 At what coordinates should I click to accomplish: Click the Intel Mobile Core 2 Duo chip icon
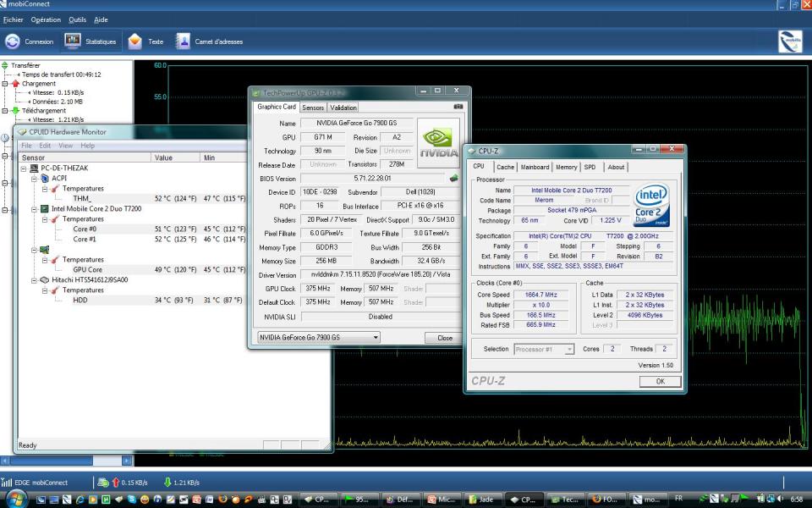pos(45,209)
